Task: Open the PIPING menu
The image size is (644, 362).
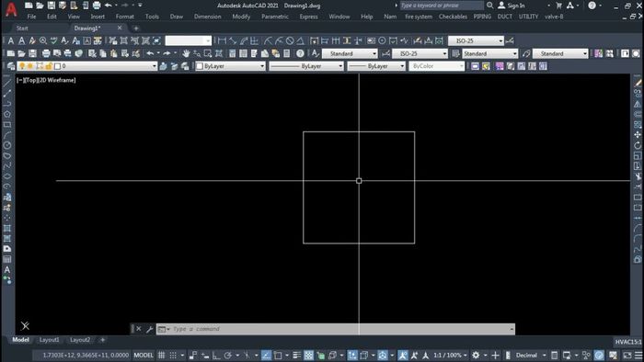Action: [x=482, y=17]
